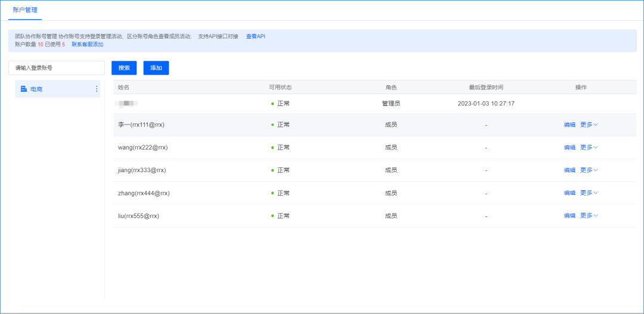Open the three-dot menu for 电商 group
Screen dimensions: 644x314
[x=97, y=89]
